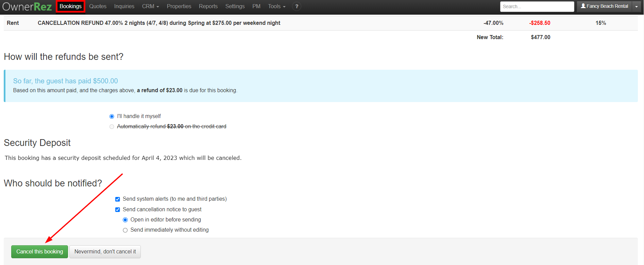Select the automatically refund $23.00 option

click(x=112, y=127)
